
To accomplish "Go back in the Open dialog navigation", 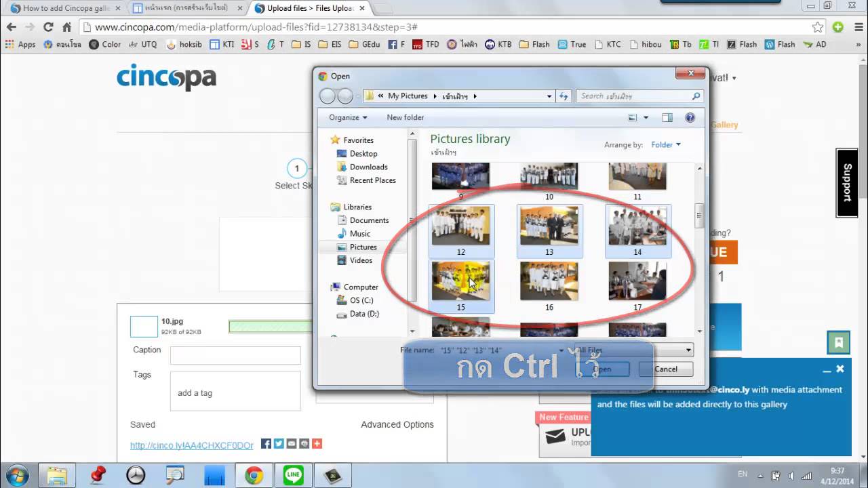I will click(327, 96).
